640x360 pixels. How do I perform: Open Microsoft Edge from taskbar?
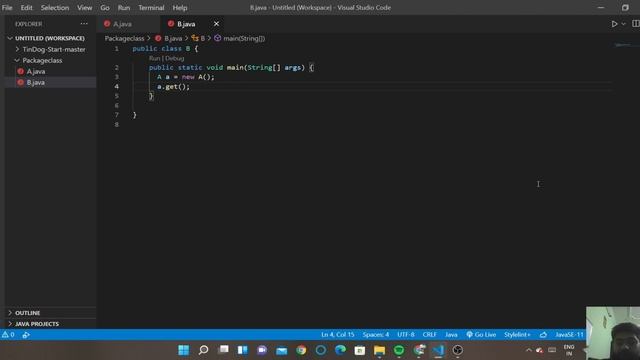click(340, 350)
